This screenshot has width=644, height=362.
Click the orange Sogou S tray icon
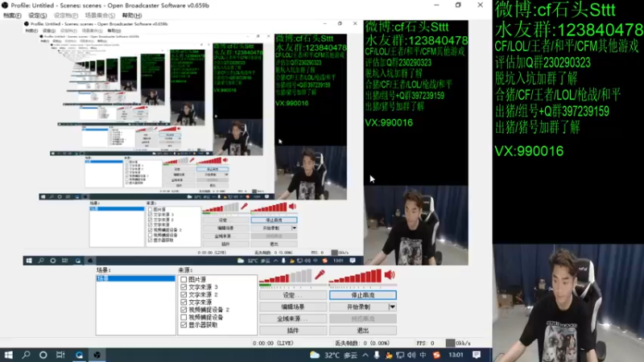436,355
